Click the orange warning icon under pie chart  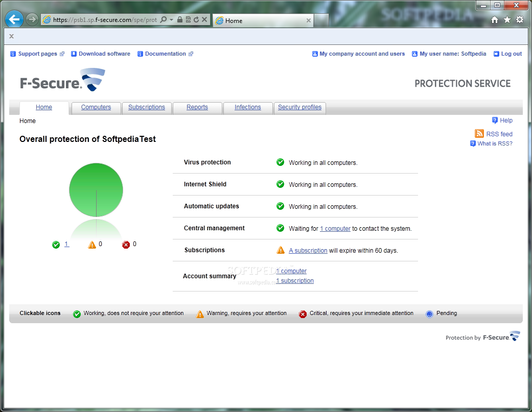pos(92,245)
